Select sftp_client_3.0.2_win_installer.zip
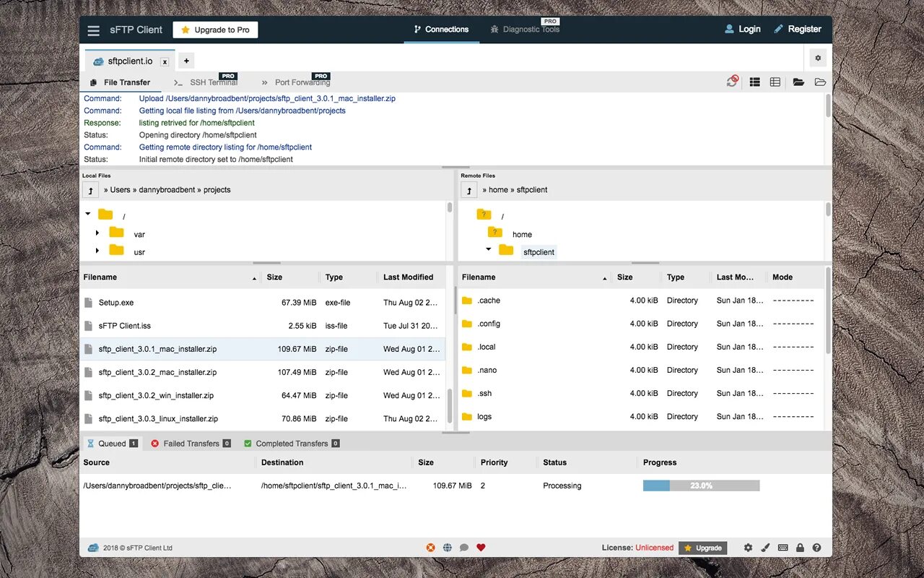Screen dimensions: 924x578 coord(262,395)
